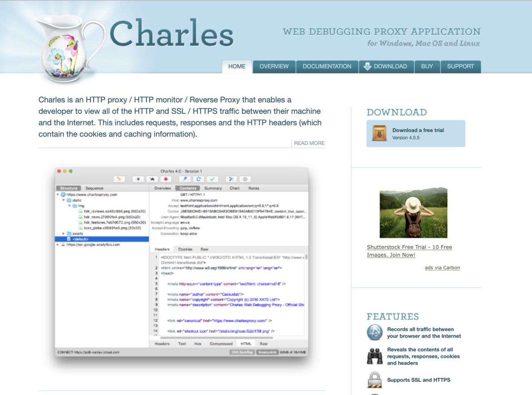Click the Charles pitcher logo image
Screen dimensions: 532x395
pyautogui.click(x=70, y=48)
